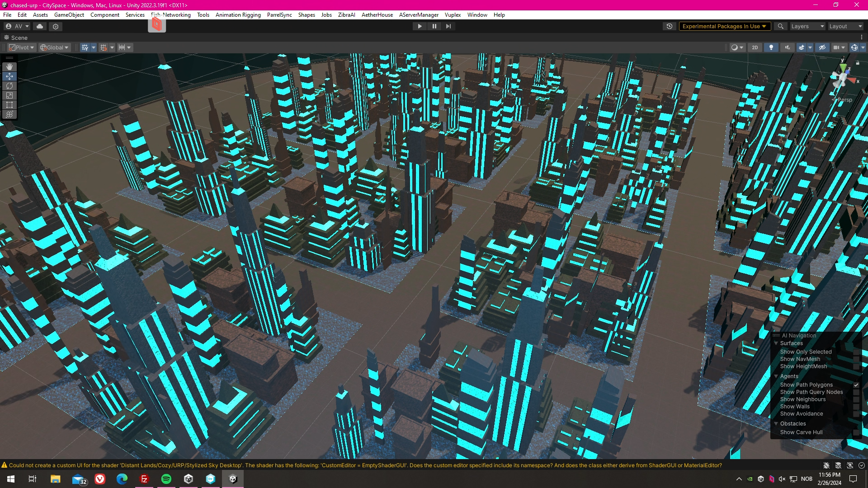Select the Rect transform tool
The image size is (868, 488).
(x=9, y=105)
